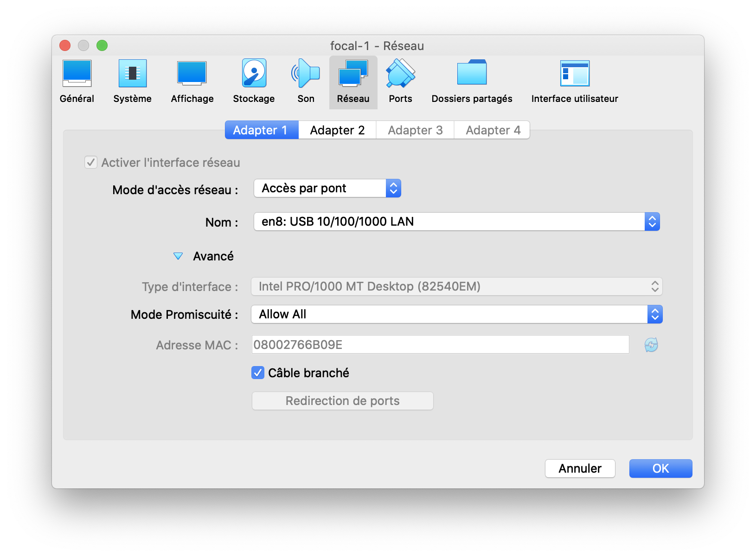
Task: Click the green zoom window button
Action: (x=102, y=45)
